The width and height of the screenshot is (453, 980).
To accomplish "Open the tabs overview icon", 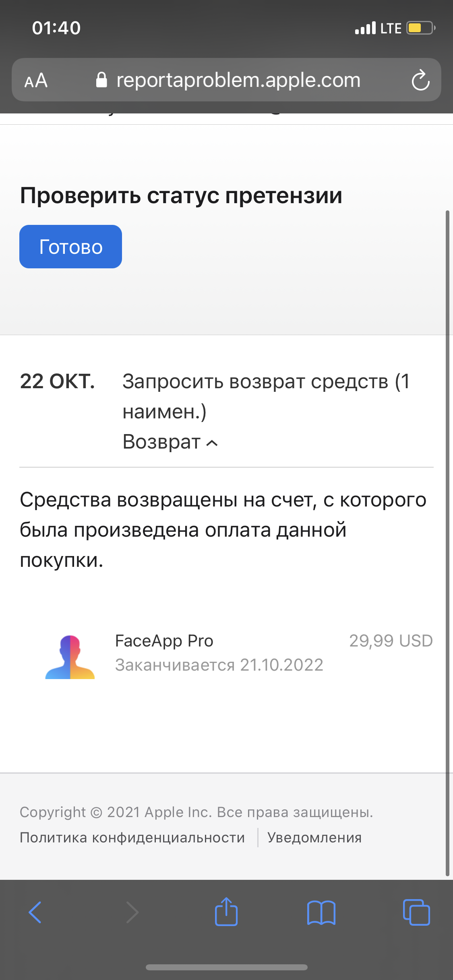I will pos(416,912).
